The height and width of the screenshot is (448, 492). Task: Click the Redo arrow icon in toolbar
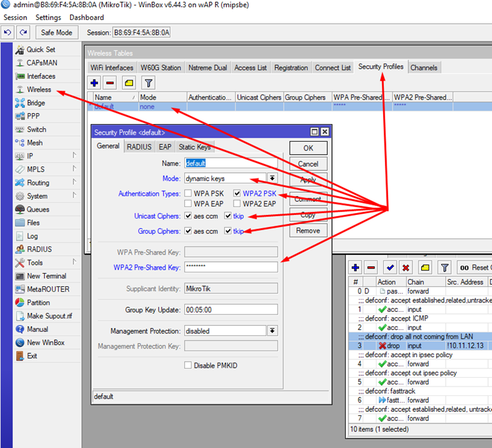[23, 32]
